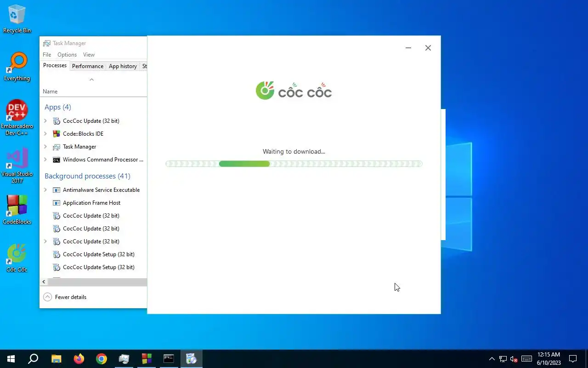Open Task Manager View menu
Viewport: 588px width, 368px height.
point(89,54)
